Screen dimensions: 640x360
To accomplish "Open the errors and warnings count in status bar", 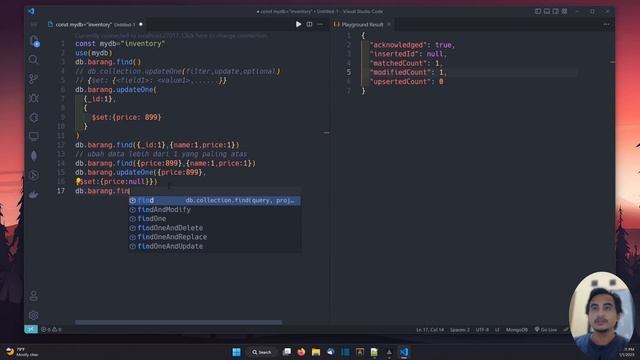I will (x=51, y=329).
